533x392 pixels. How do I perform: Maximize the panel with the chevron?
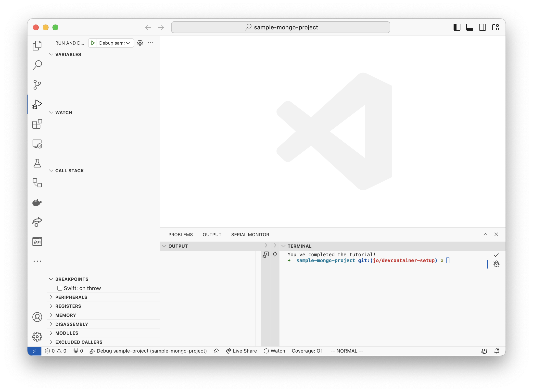[485, 234]
